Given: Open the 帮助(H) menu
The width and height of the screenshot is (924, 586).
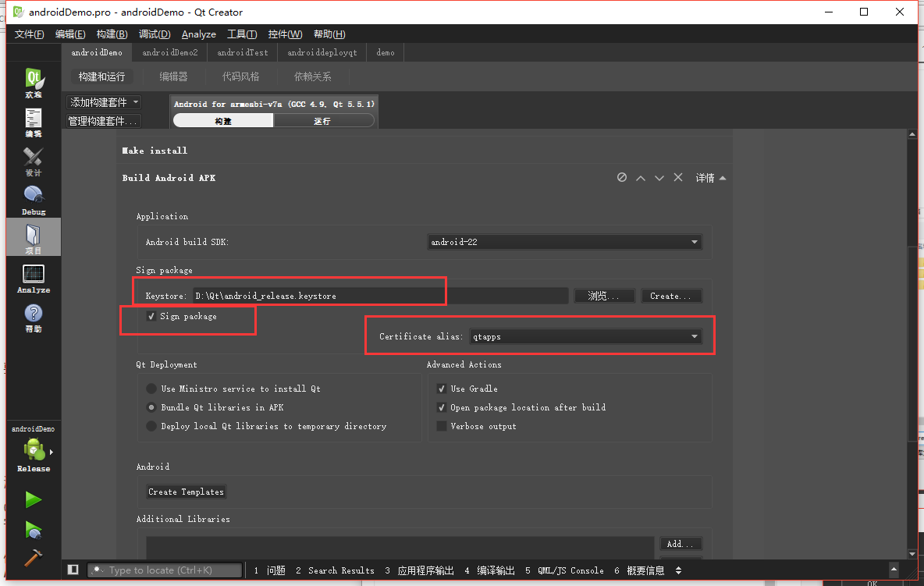Looking at the screenshot, I should [x=329, y=34].
